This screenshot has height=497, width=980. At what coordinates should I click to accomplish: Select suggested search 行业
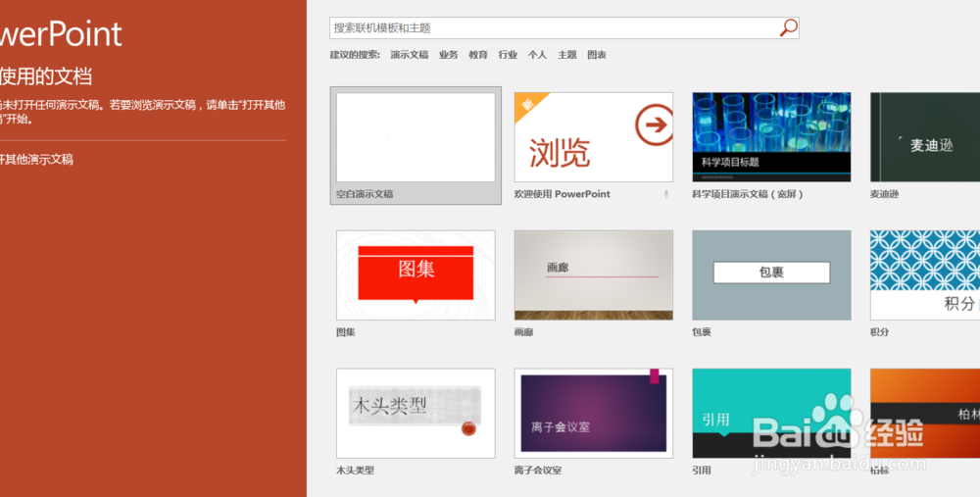(508, 55)
